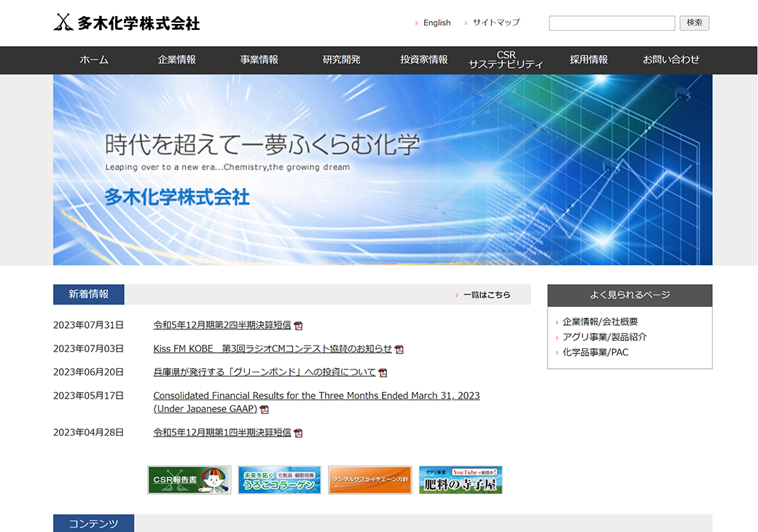Switch to the English site link
Image resolution: width=758 pixels, height=532 pixels.
pyautogui.click(x=437, y=23)
